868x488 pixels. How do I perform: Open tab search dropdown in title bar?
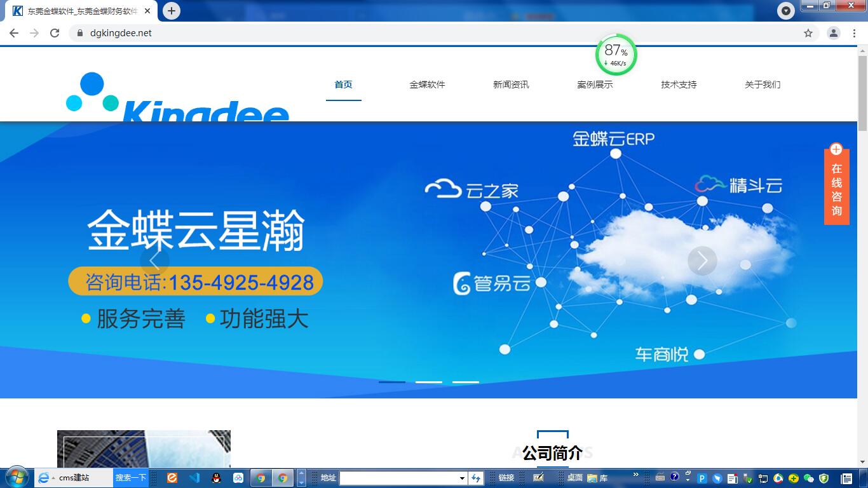[786, 11]
